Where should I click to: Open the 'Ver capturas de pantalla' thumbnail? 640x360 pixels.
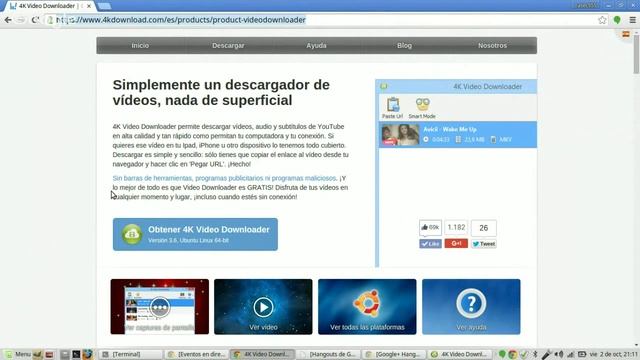click(x=160, y=307)
